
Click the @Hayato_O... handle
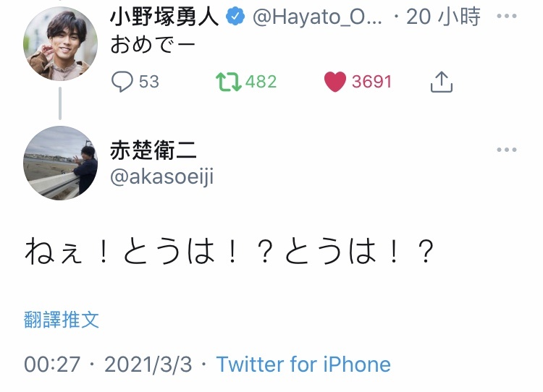coord(317,17)
